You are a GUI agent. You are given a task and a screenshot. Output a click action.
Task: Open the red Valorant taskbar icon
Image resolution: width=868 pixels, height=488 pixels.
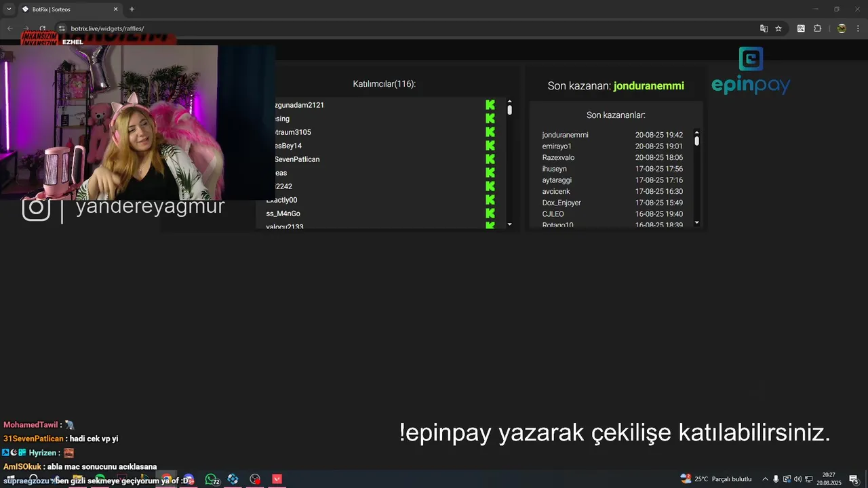(277, 479)
